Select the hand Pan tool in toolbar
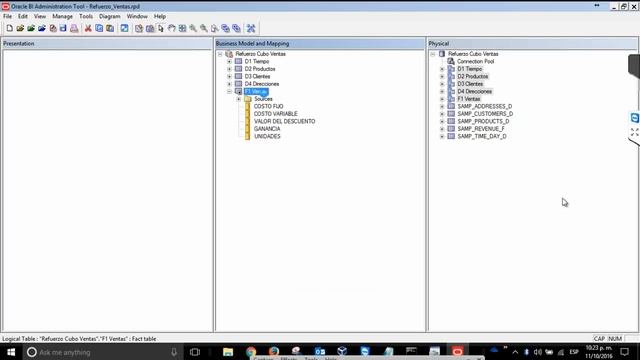This screenshot has width=640, height=360. (171, 28)
